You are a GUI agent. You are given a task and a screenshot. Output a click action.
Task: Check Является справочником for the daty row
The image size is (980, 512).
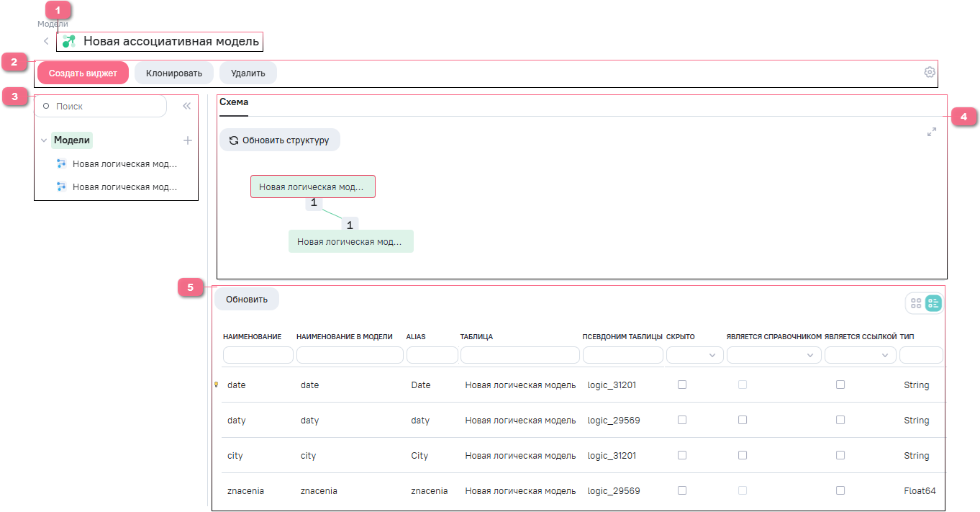point(743,420)
